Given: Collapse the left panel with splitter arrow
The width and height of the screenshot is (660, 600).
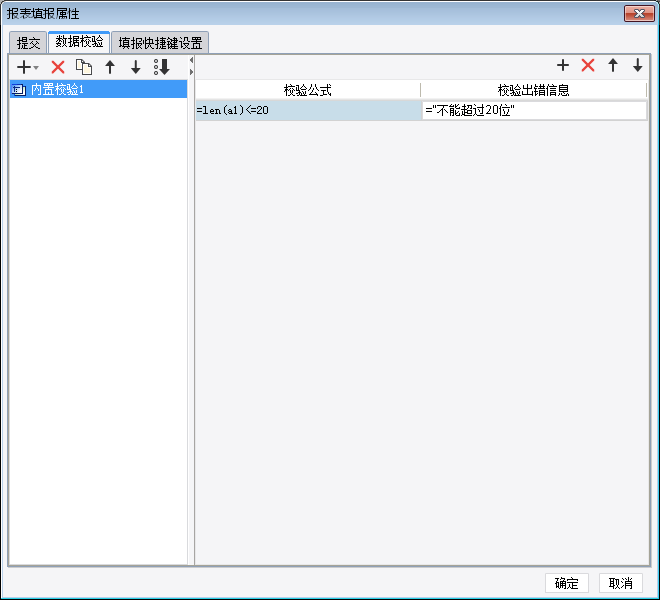Looking at the screenshot, I should coord(191,60).
